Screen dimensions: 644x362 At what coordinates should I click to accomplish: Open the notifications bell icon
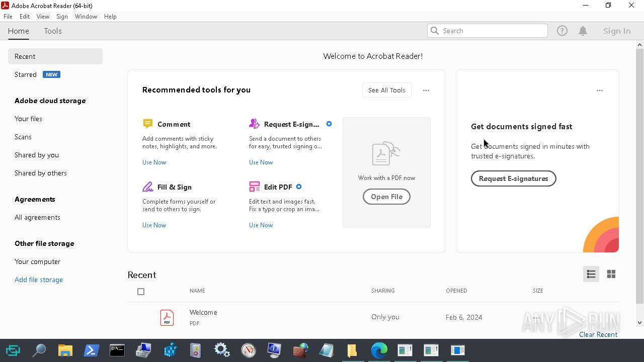583,31
